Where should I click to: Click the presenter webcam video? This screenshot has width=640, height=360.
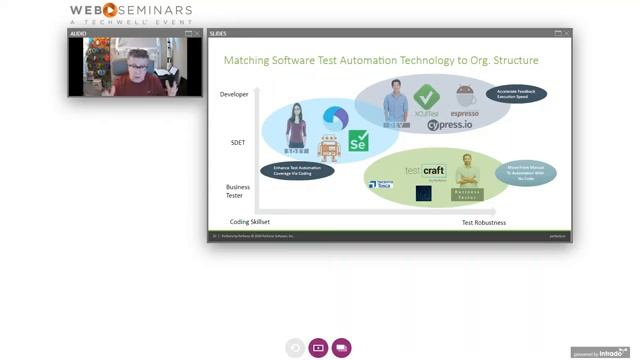click(x=135, y=67)
